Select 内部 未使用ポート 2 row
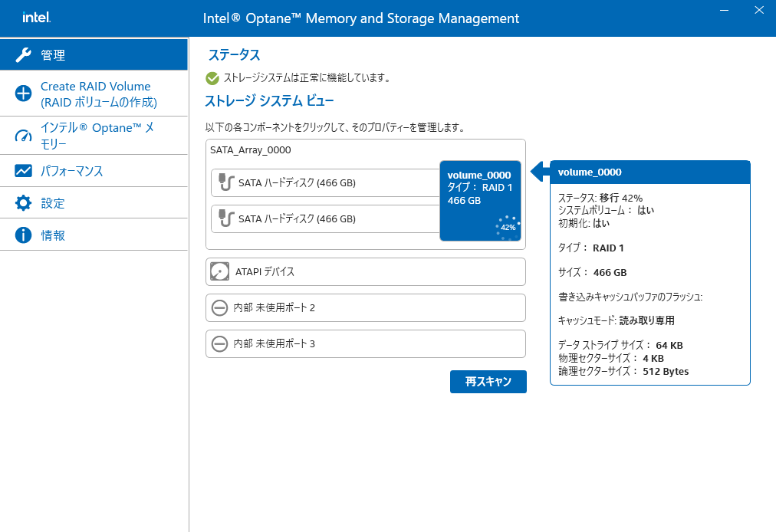This screenshot has height=532, width=776. (365, 308)
